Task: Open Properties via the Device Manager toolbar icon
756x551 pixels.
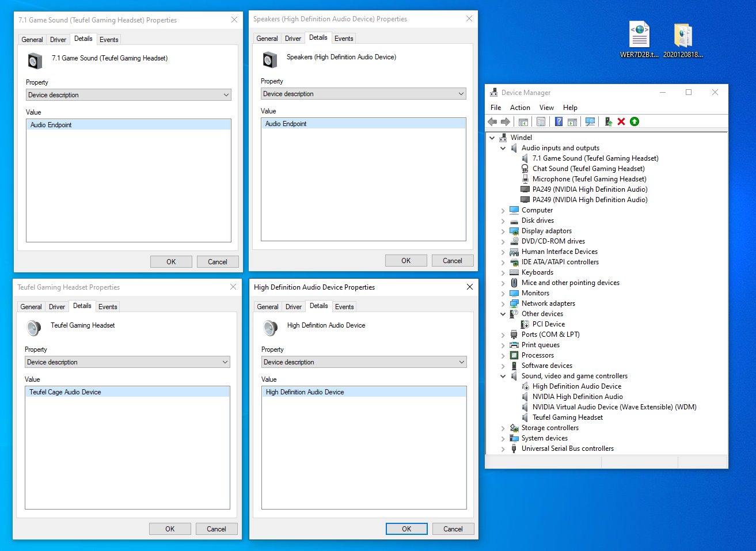Action: 541,121
